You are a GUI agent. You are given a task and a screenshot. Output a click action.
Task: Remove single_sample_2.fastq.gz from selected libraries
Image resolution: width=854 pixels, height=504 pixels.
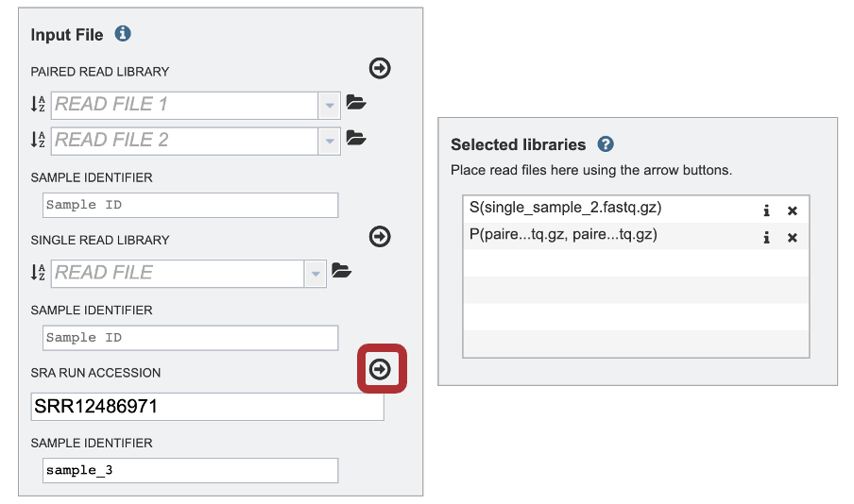(793, 210)
